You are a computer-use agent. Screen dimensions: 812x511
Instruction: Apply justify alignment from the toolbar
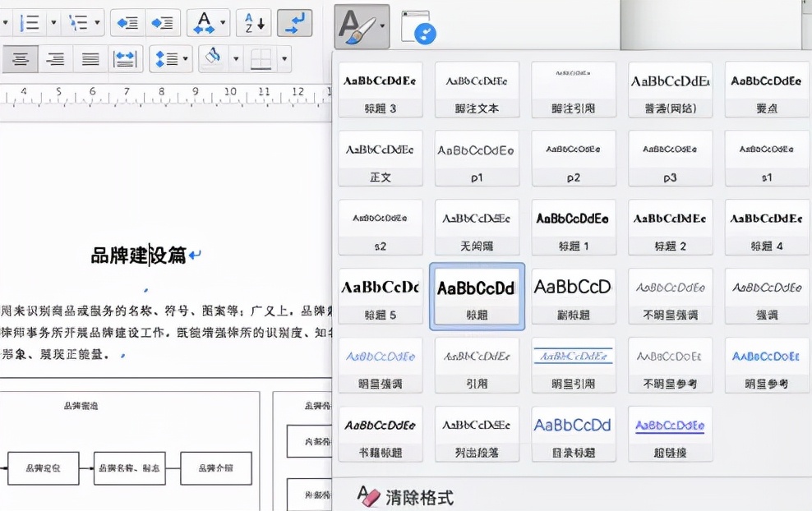(x=90, y=59)
